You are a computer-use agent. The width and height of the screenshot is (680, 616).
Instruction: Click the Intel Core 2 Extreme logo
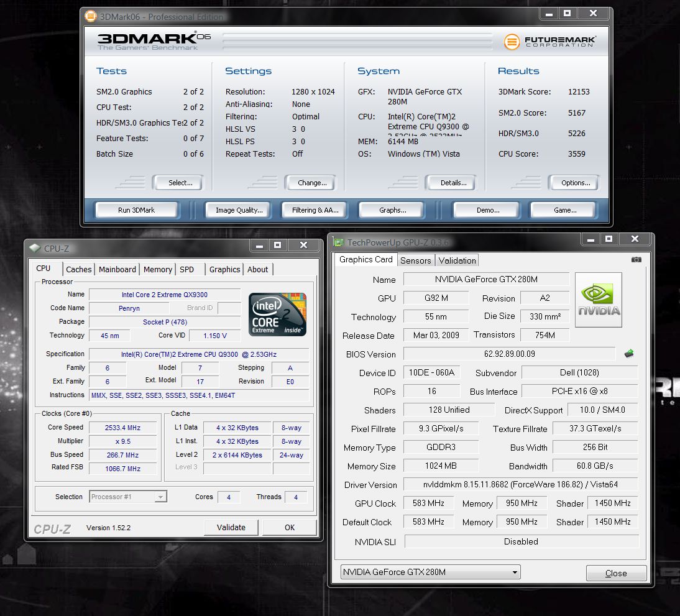(278, 314)
